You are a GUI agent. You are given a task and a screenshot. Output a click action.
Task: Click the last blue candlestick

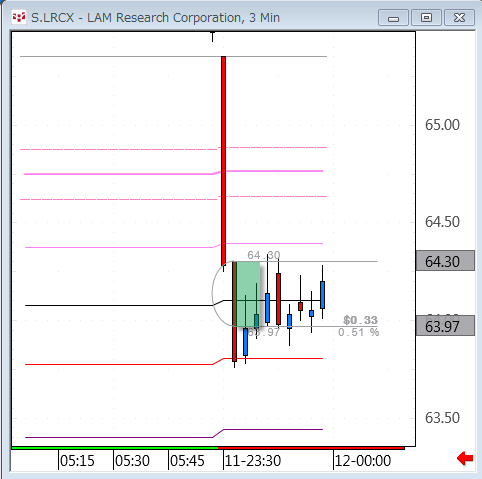(322, 295)
